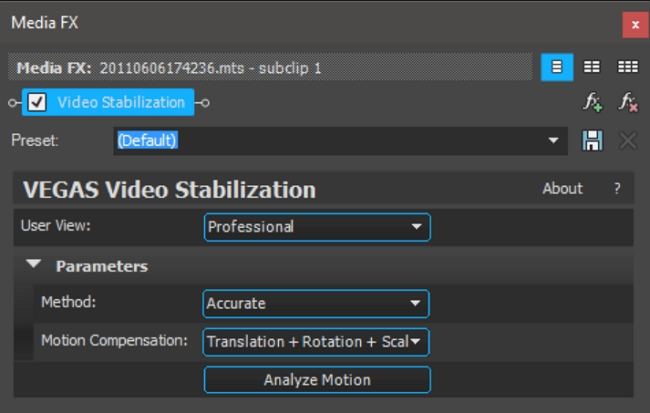
Task: Open the Method Accurate dropdown
Action: tap(316, 304)
